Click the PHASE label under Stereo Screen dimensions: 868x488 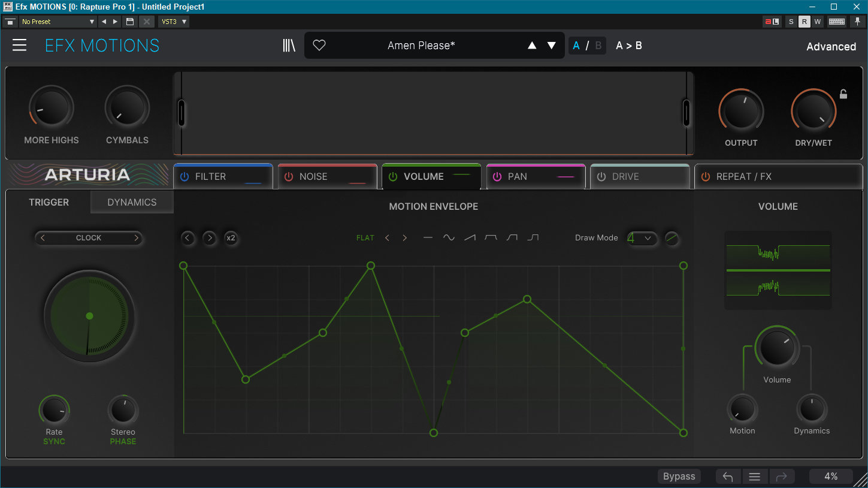coord(123,442)
